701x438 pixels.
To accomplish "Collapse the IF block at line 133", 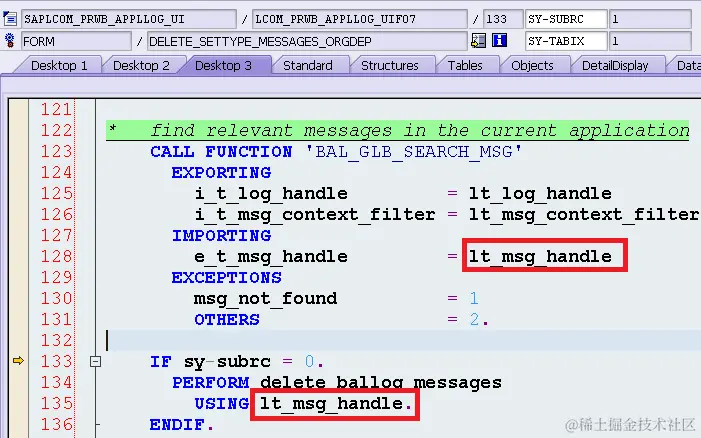I will pyautogui.click(x=95, y=361).
